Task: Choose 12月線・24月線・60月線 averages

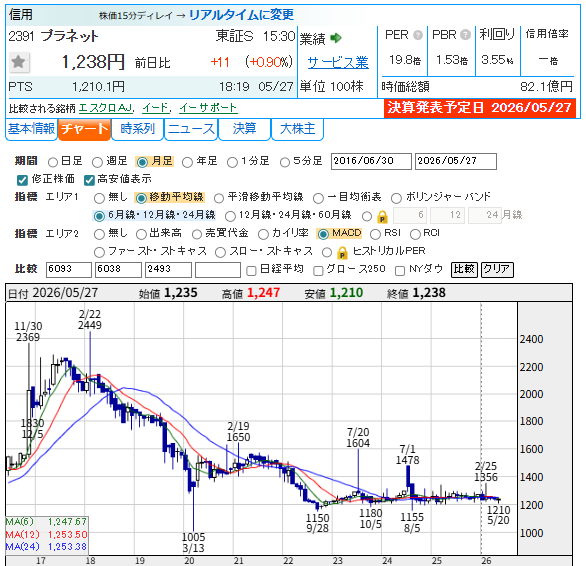Action: pos(230,216)
